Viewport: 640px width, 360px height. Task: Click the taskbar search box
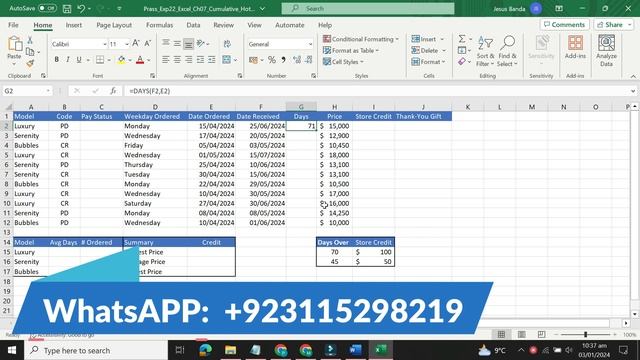(96, 350)
